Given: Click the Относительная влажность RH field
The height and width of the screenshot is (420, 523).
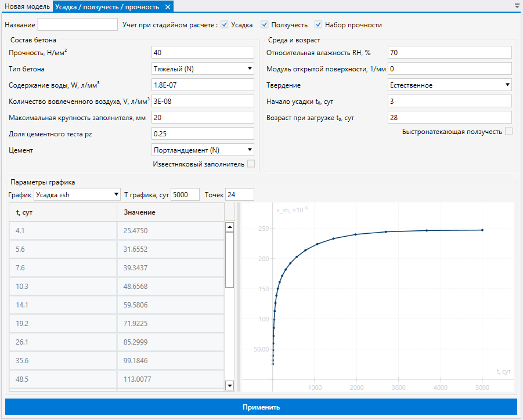Looking at the screenshot, I should 450,52.
